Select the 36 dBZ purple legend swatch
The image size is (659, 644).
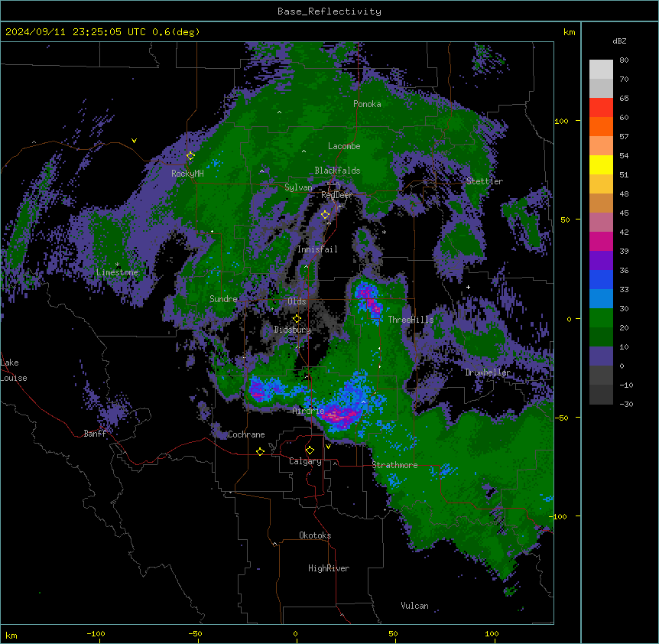[601, 260]
